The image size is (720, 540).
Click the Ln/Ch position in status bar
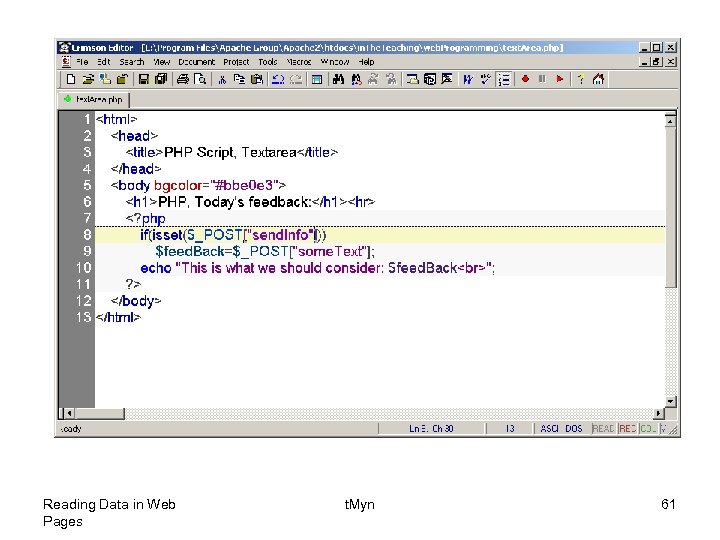[431, 428]
